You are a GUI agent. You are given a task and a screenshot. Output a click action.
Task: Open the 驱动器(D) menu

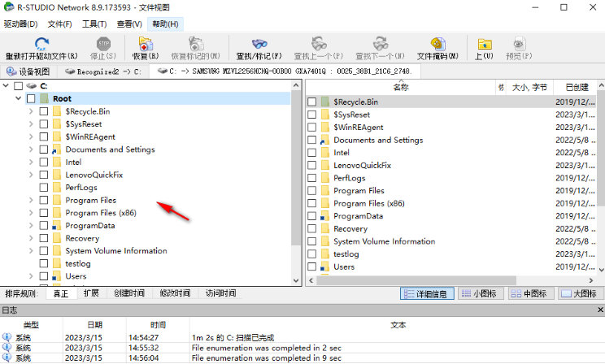click(x=20, y=24)
